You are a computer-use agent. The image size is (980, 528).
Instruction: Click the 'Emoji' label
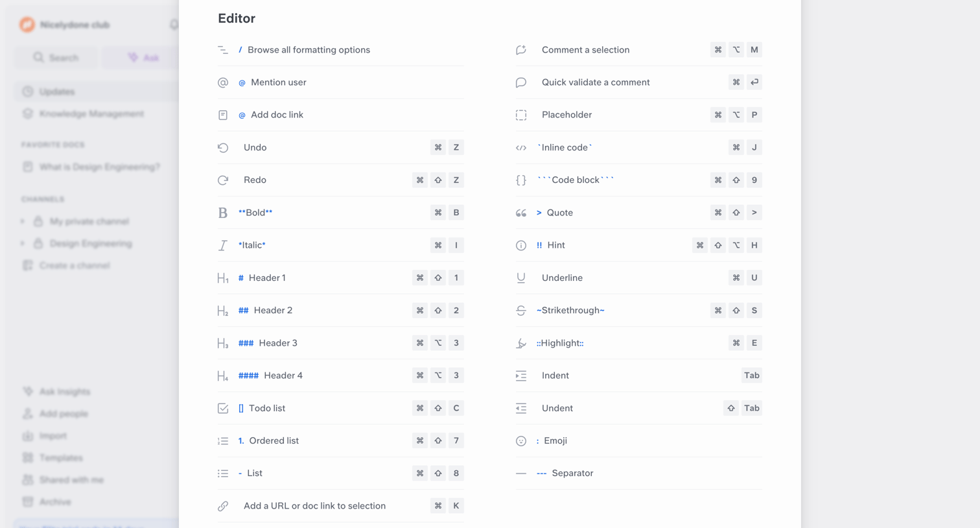pyautogui.click(x=555, y=441)
